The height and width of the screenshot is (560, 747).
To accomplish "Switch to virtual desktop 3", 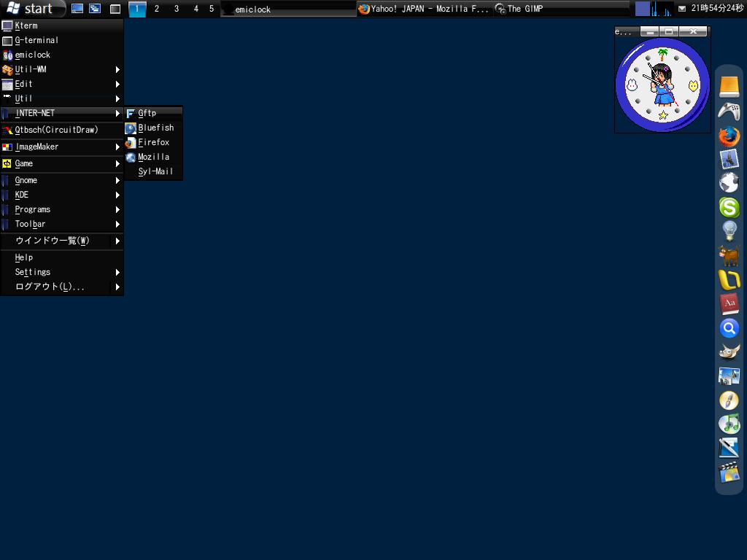I will [x=175, y=9].
